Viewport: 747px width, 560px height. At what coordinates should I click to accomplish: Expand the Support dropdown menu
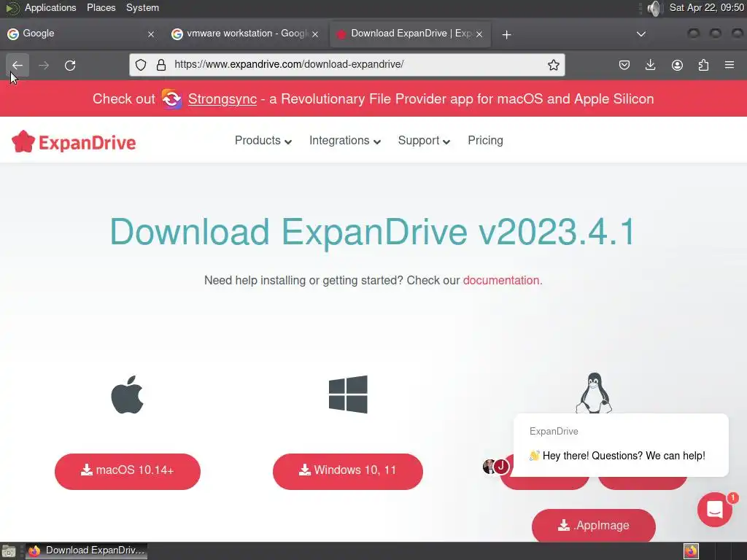(424, 141)
